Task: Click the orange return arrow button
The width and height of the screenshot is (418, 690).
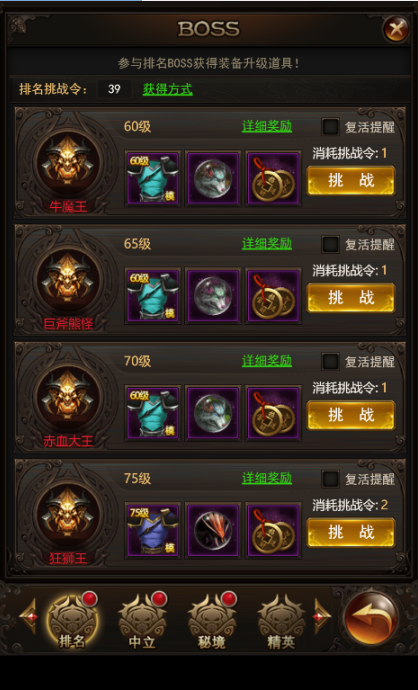Action: coord(370,618)
